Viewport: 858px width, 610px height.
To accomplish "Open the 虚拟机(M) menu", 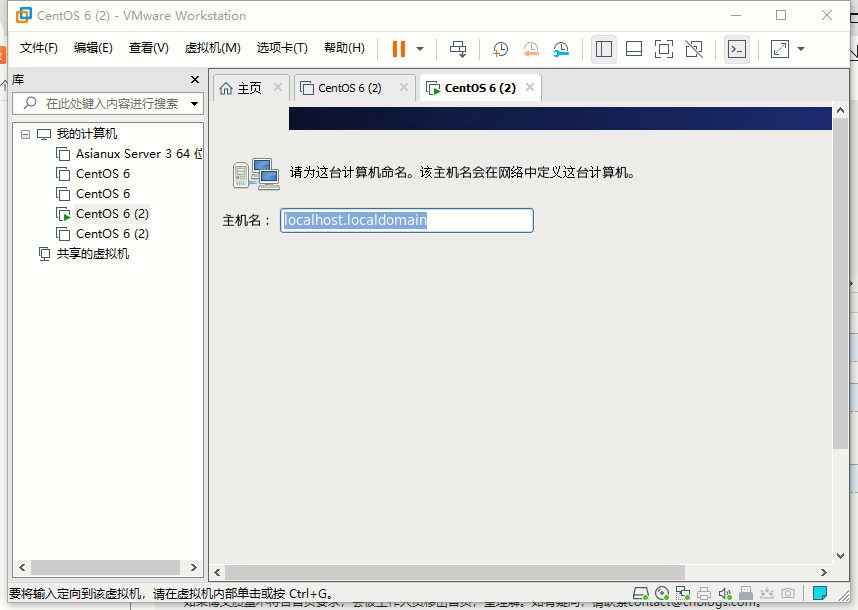I will click(x=212, y=48).
